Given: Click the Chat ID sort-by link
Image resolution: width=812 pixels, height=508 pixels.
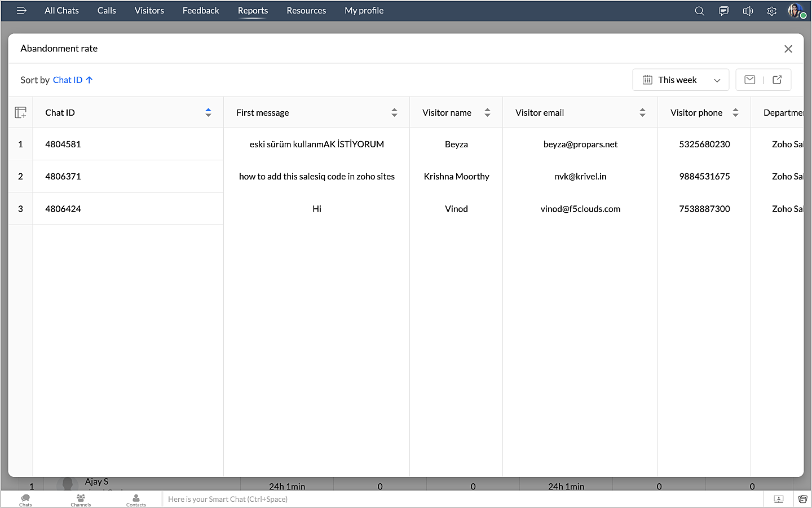Looking at the screenshot, I should pos(67,80).
